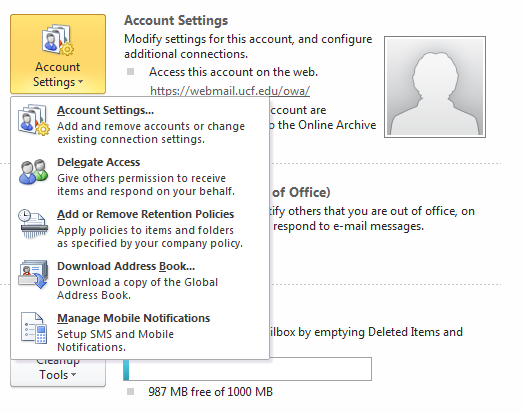Click the Manage Mobile Notifications phone icon
This screenshot has width=523, height=413.
coord(33,328)
